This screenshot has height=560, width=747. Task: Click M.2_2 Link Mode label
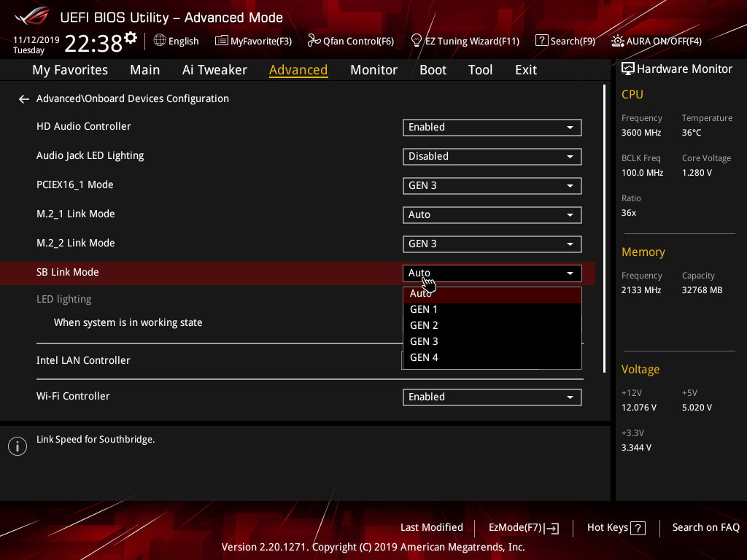click(x=75, y=243)
